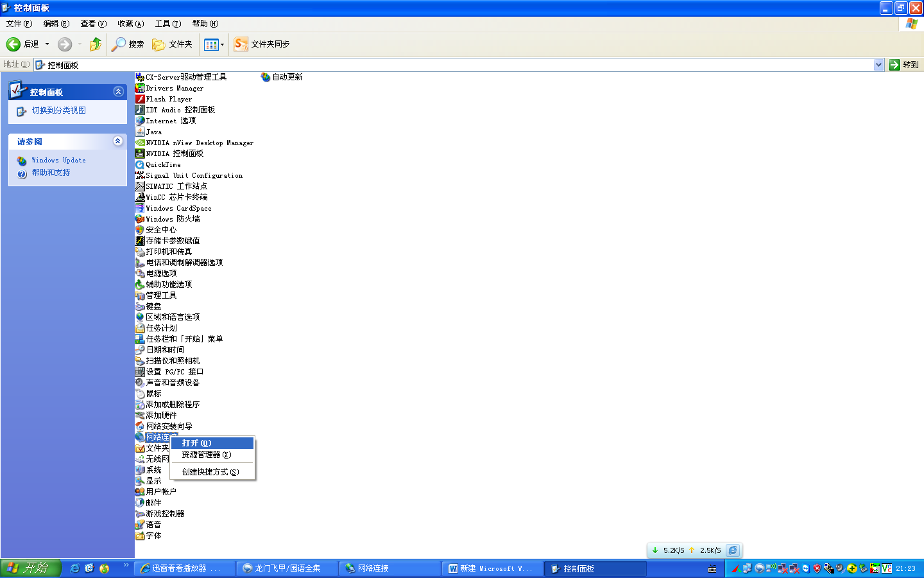Viewport: 924px width, 578px height.
Task: Open the QuickTime control panel item
Action: point(163,165)
